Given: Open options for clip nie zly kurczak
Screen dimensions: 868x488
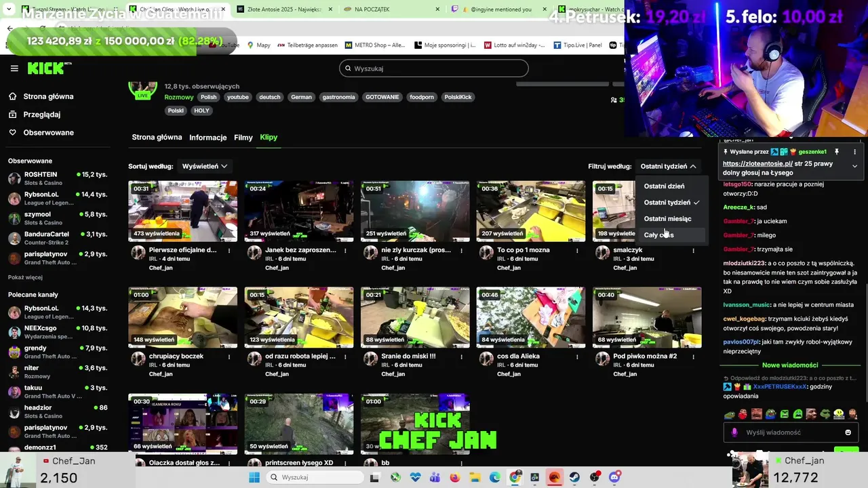Looking at the screenshot, I should pyautogui.click(x=461, y=250).
